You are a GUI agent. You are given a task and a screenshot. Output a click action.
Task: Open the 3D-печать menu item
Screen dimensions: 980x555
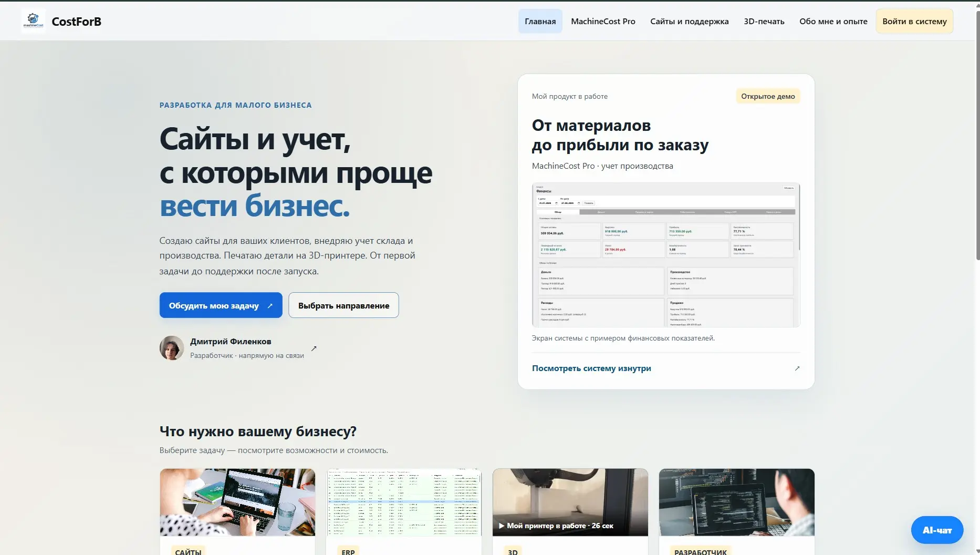coord(764,21)
